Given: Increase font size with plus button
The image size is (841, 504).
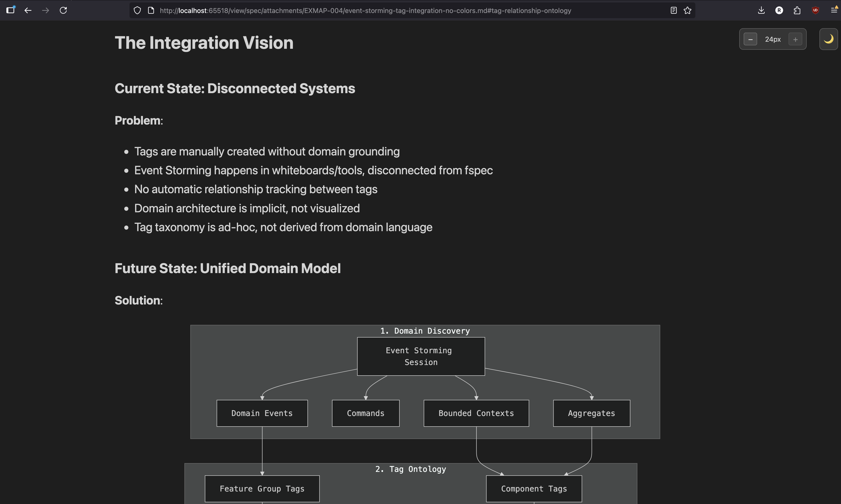Looking at the screenshot, I should 795,39.
